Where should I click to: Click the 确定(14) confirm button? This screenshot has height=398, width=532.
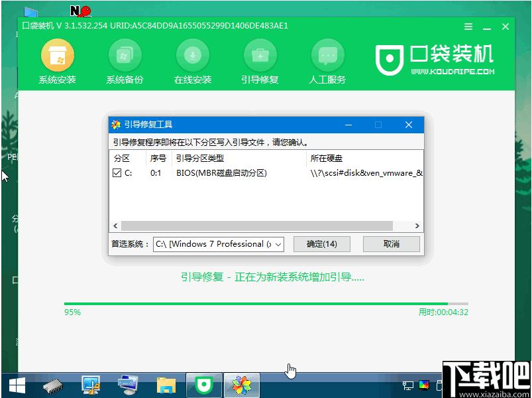[x=321, y=244]
